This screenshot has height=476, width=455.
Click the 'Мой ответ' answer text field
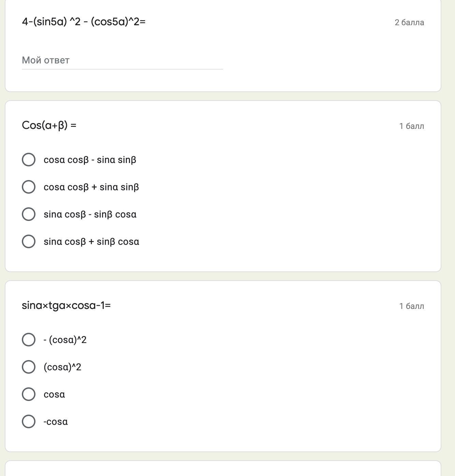[x=122, y=60]
